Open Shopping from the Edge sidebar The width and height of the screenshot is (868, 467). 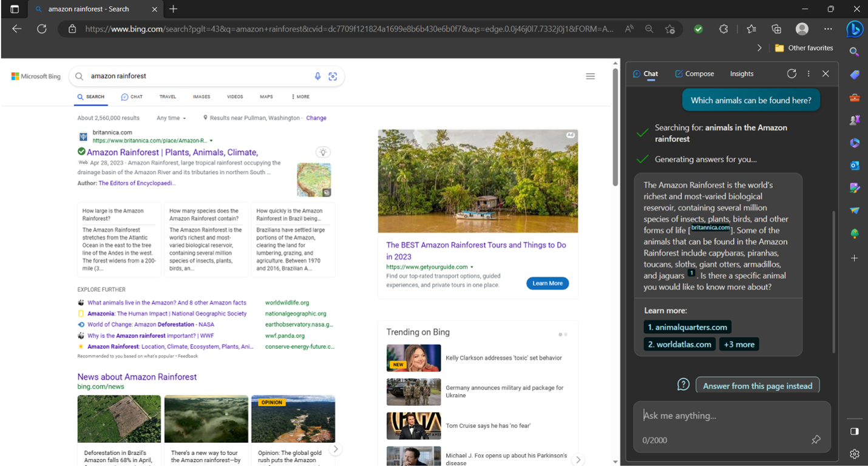click(854, 74)
